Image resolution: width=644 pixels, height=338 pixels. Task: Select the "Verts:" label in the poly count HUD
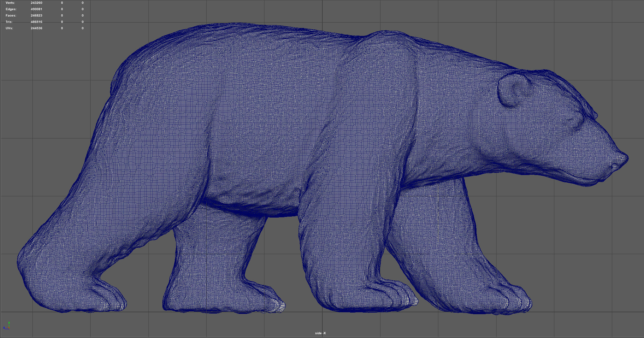pos(10,3)
